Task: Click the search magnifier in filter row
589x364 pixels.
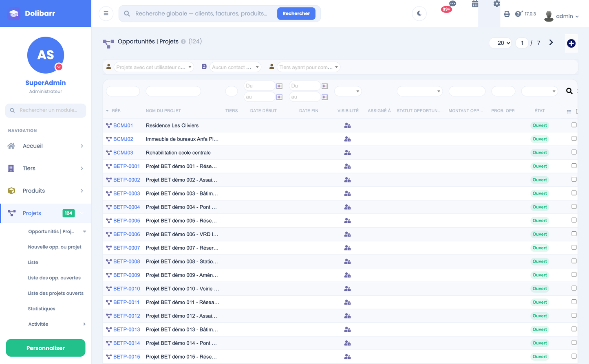Action: coord(569,91)
